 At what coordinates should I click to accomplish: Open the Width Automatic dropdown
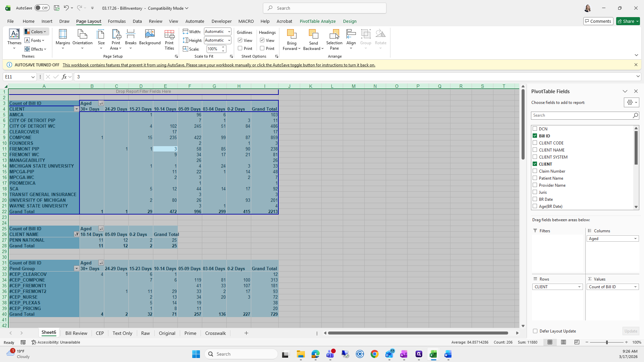(x=229, y=32)
